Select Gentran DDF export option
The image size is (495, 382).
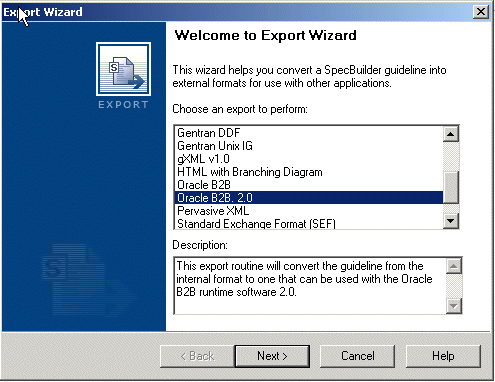309,133
